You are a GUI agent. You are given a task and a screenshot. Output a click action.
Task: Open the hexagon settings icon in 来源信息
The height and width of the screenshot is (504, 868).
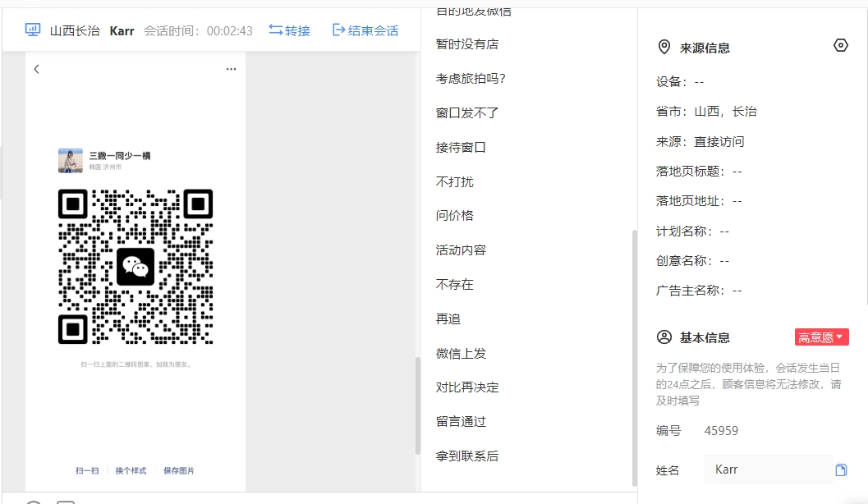[840, 45]
